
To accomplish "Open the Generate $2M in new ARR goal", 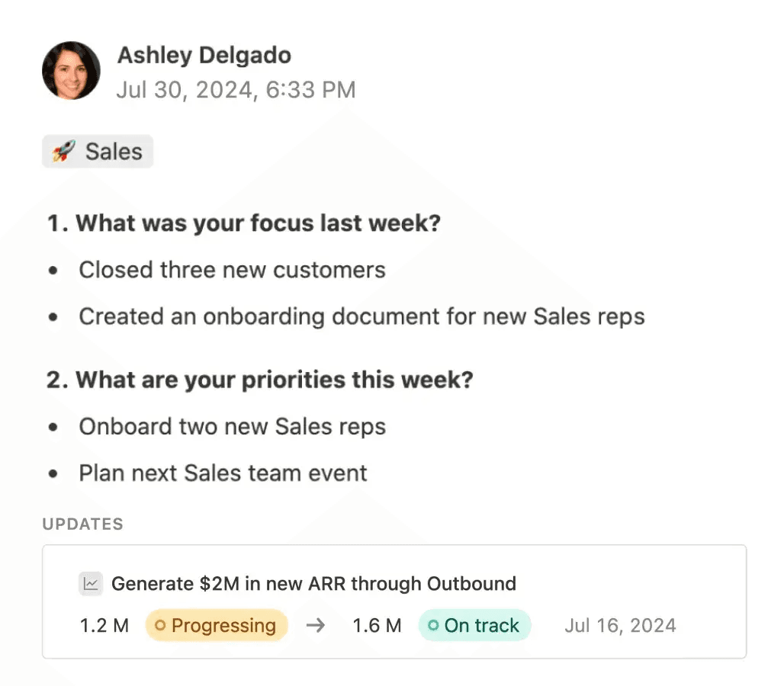I will tap(313, 583).
